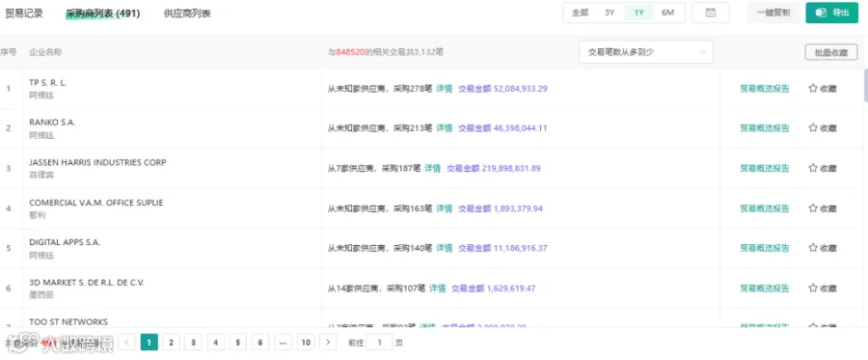868x360 pixels.
Task: Click the 企业名称 column header
Action: pyautogui.click(x=45, y=52)
